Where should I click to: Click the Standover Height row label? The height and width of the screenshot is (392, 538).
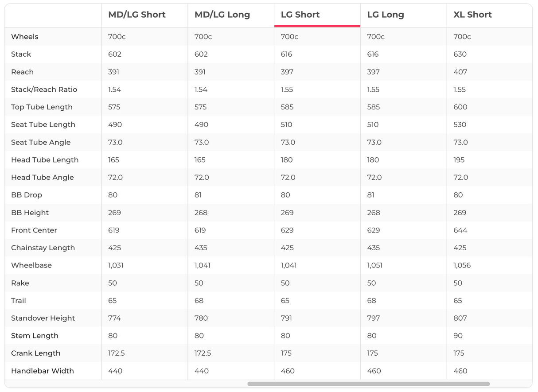[43, 318]
